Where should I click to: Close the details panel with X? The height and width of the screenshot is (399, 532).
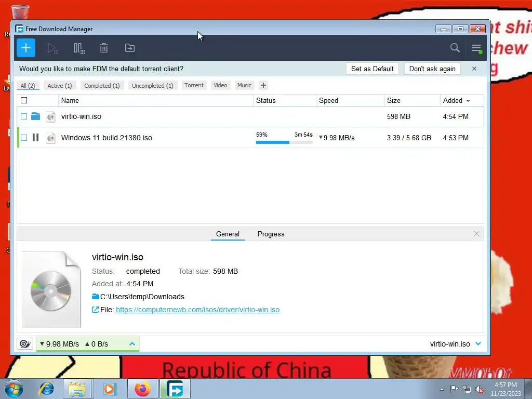[477, 234]
